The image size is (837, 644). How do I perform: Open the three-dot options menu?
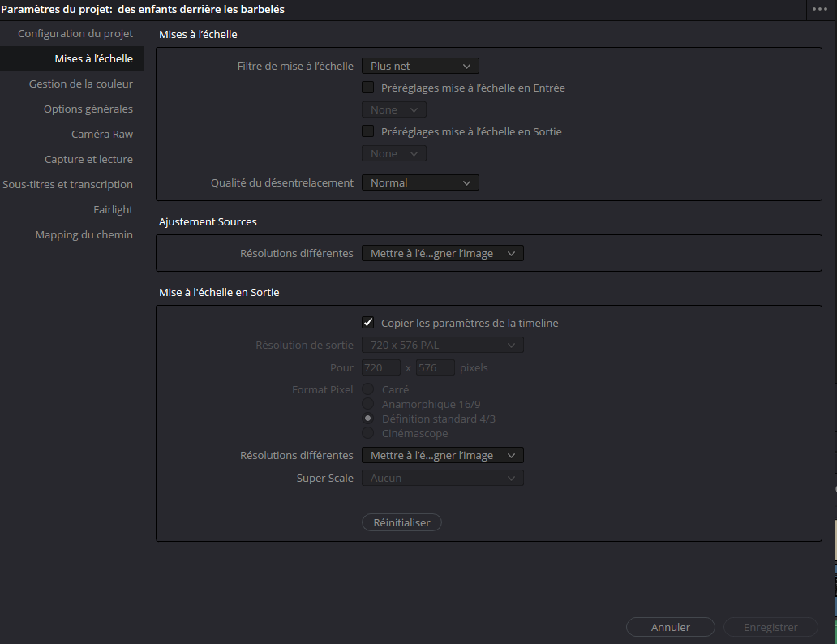[x=819, y=9]
